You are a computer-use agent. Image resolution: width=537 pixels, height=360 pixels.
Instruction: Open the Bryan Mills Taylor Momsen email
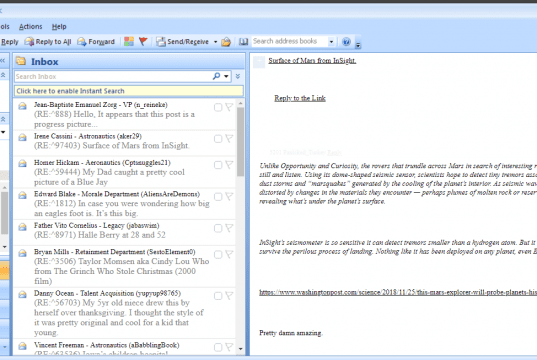pyautogui.click(x=124, y=266)
